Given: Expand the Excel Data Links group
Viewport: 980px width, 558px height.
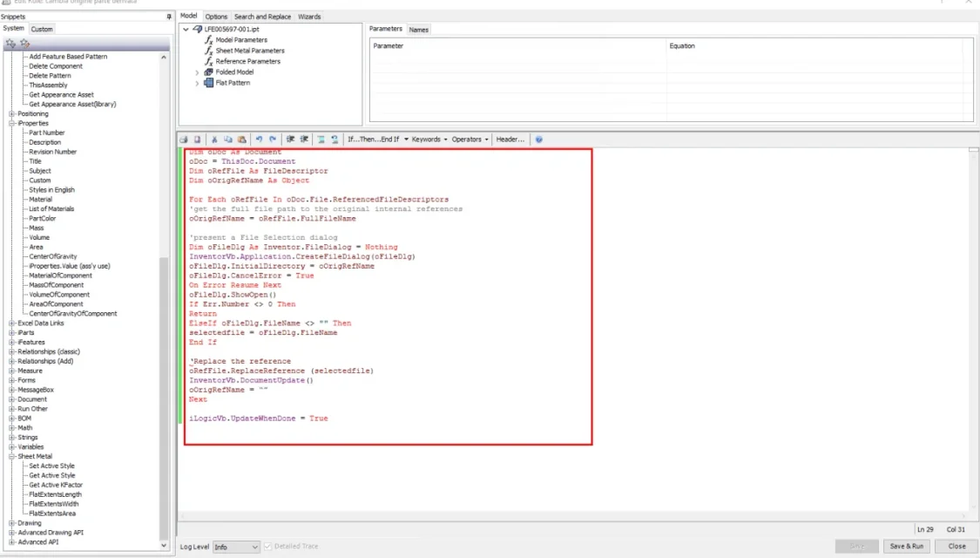Looking at the screenshot, I should 12,323.
